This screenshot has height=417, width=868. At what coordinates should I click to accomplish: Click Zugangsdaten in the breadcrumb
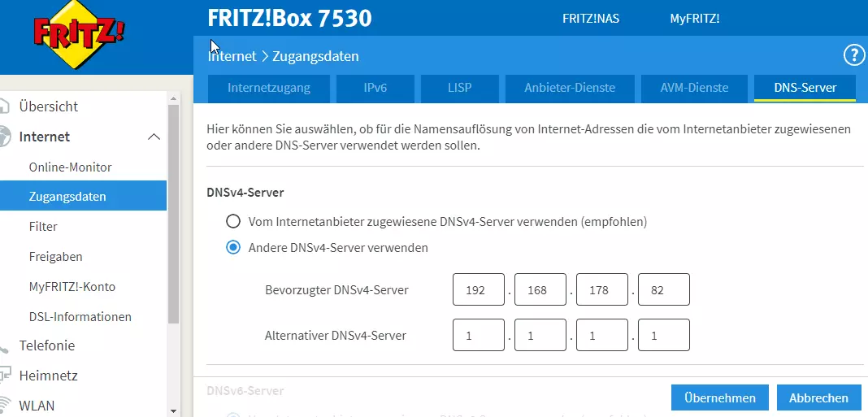click(315, 56)
